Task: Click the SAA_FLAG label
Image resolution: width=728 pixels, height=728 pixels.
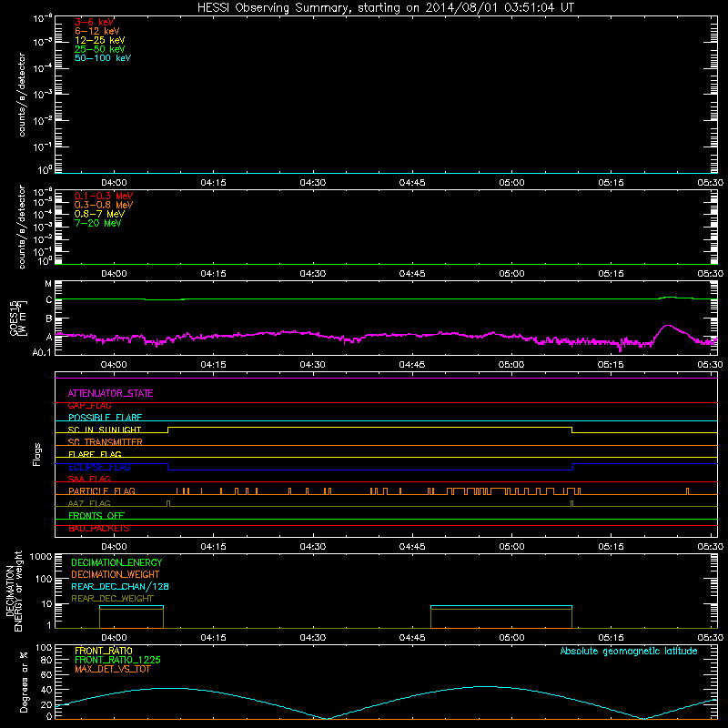Action: click(89, 479)
